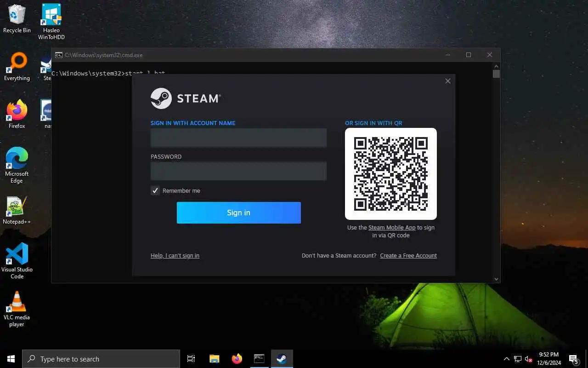Focus the password input field
The width and height of the screenshot is (588, 368).
coord(239,171)
